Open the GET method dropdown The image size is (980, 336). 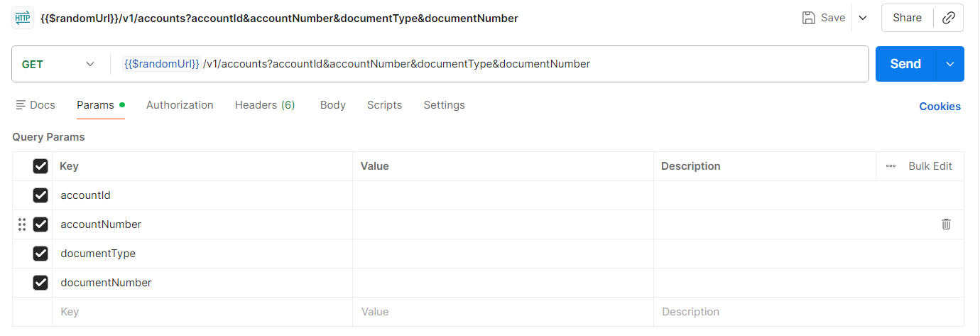coord(58,64)
